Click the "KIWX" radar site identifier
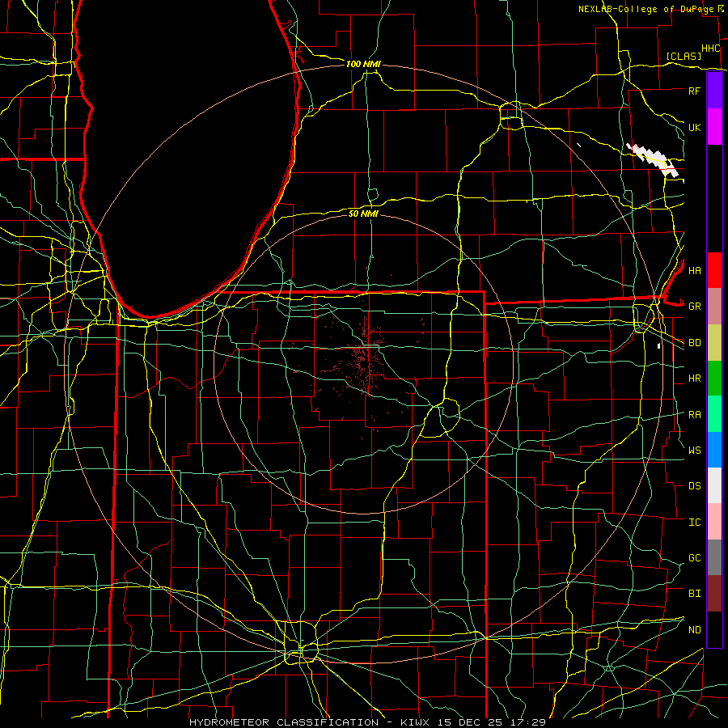The height and width of the screenshot is (728, 728). 415,722
